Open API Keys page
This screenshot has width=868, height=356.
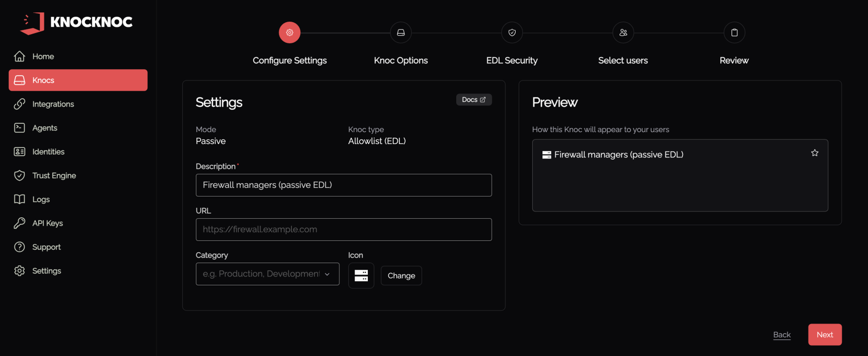(78, 223)
